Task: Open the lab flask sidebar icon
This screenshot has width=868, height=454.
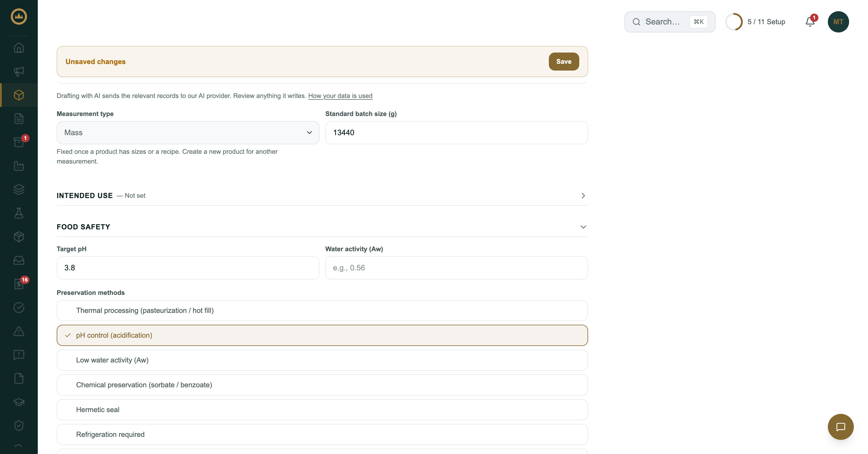Action: point(19,213)
